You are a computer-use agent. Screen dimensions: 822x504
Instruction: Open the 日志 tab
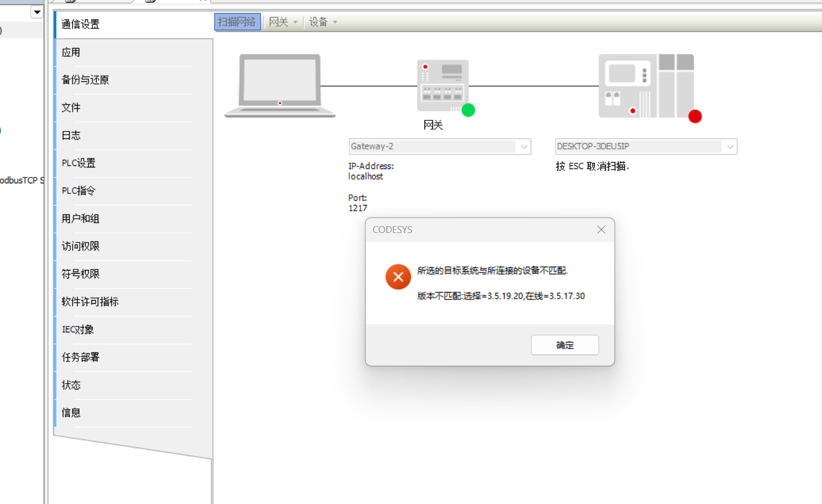click(71, 135)
